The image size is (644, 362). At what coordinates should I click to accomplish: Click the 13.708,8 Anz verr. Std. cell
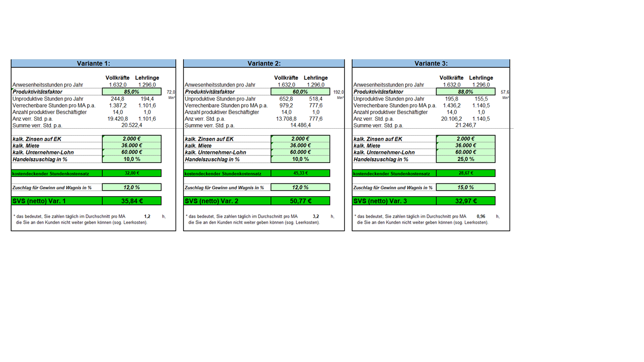[x=287, y=119]
